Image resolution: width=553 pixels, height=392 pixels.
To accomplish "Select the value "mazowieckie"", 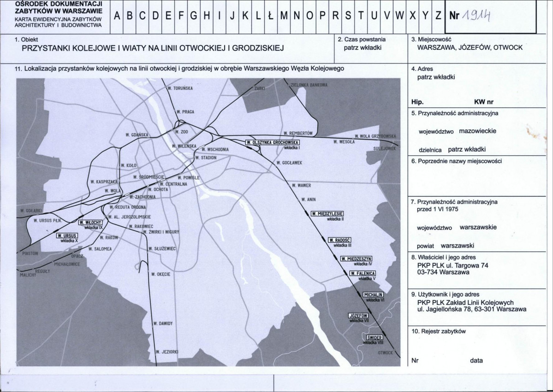I will [x=477, y=131].
